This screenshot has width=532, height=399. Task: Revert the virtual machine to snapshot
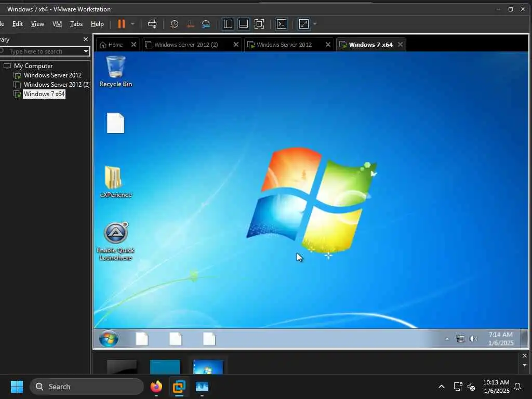pyautogui.click(x=190, y=24)
